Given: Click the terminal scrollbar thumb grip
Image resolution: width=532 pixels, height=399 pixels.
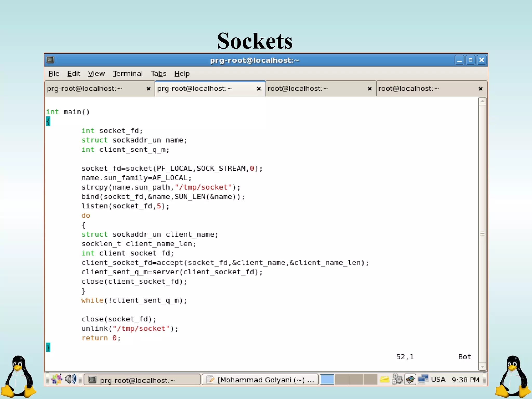Looking at the screenshot, I should tap(482, 234).
